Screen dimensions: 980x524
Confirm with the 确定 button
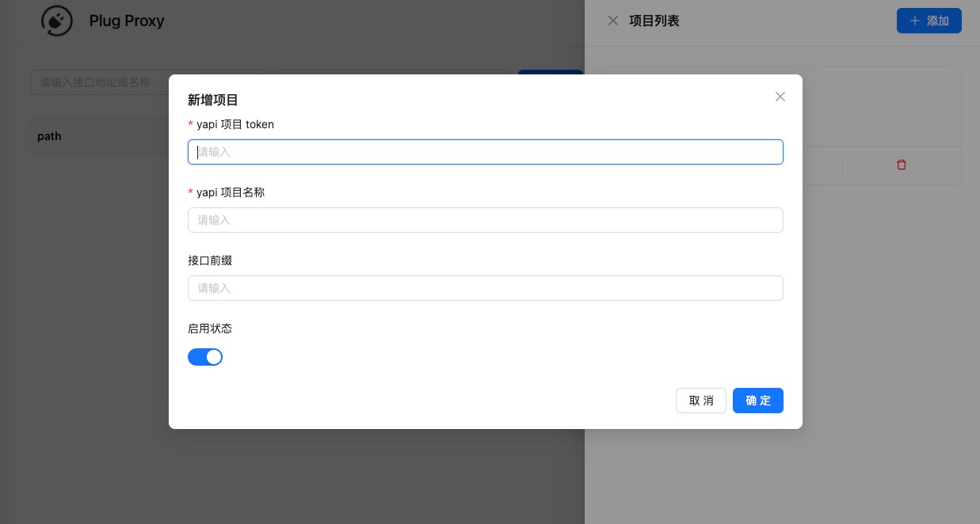click(x=758, y=401)
